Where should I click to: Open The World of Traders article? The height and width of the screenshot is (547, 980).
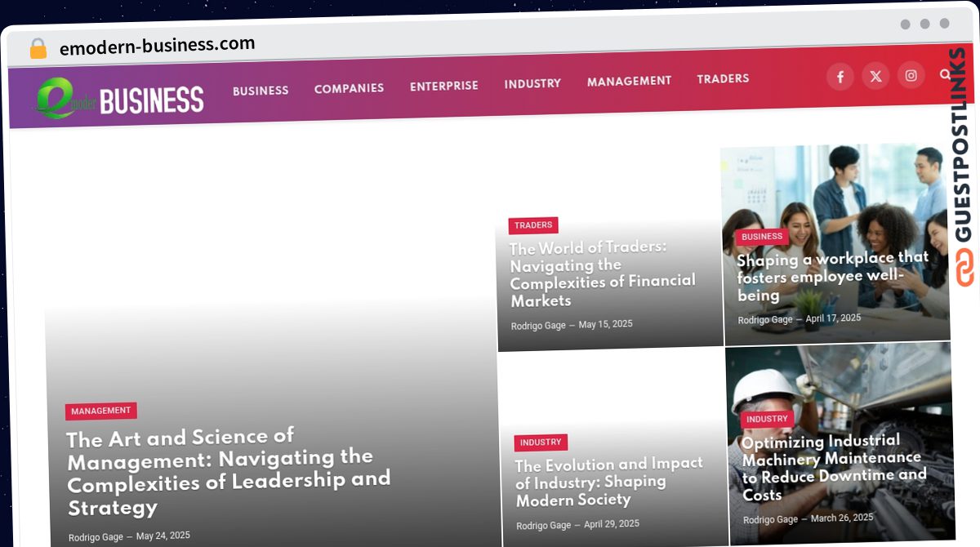point(603,273)
